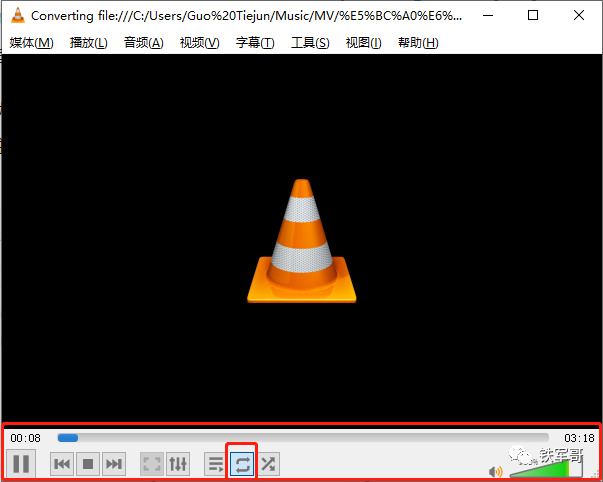Toggle the playlist view

point(216,464)
